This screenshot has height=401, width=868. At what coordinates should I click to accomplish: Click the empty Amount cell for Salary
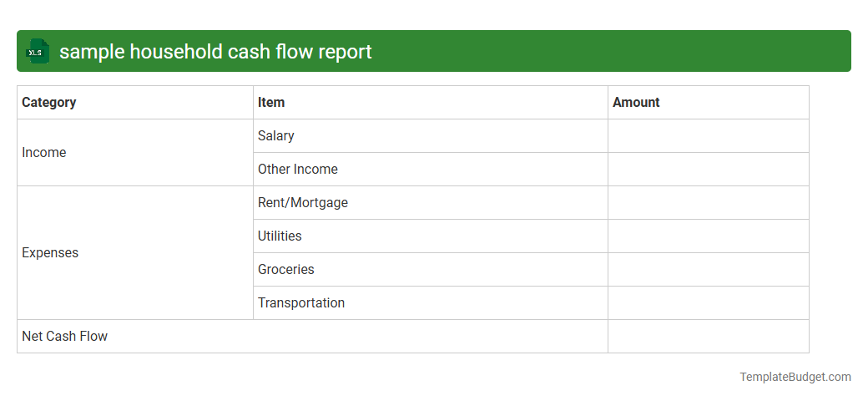(709, 135)
